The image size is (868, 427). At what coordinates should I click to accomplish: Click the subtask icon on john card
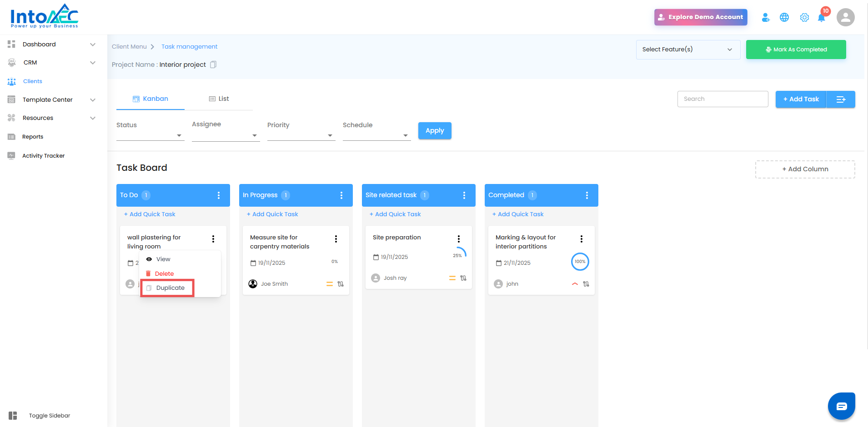pyautogui.click(x=586, y=284)
